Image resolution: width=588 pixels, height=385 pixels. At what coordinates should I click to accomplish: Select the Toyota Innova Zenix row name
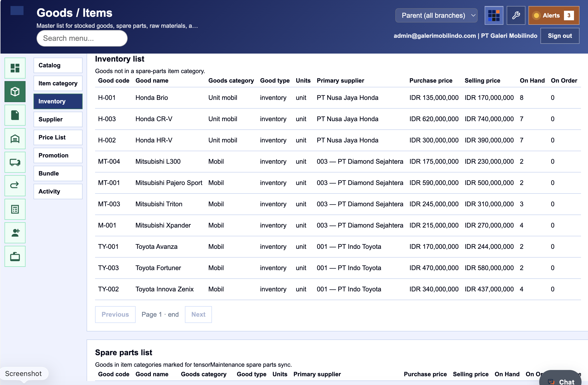tap(164, 289)
